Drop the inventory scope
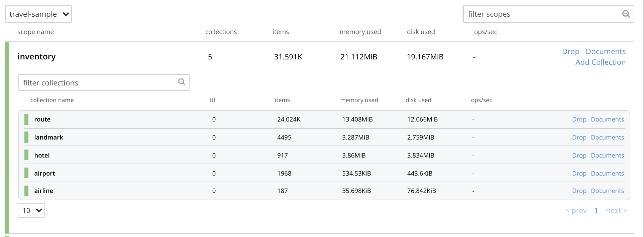Viewport: 644px width, 237px height. pyautogui.click(x=570, y=51)
